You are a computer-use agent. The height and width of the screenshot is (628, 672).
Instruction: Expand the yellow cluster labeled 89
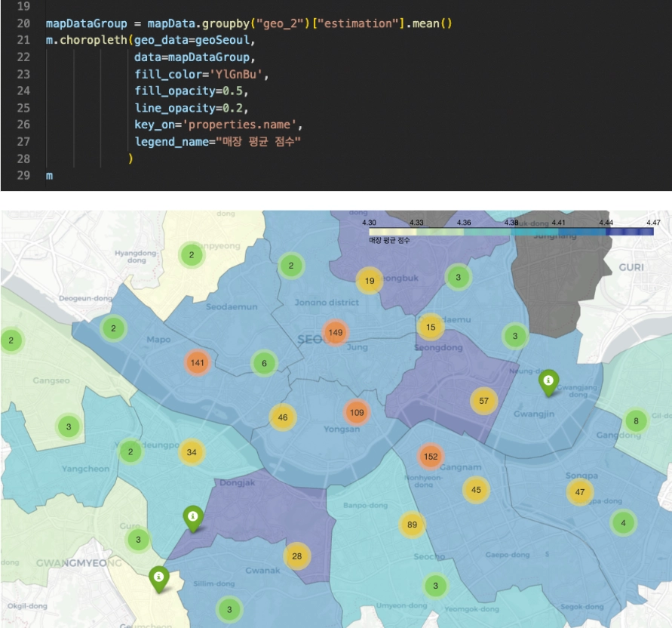[412, 525]
